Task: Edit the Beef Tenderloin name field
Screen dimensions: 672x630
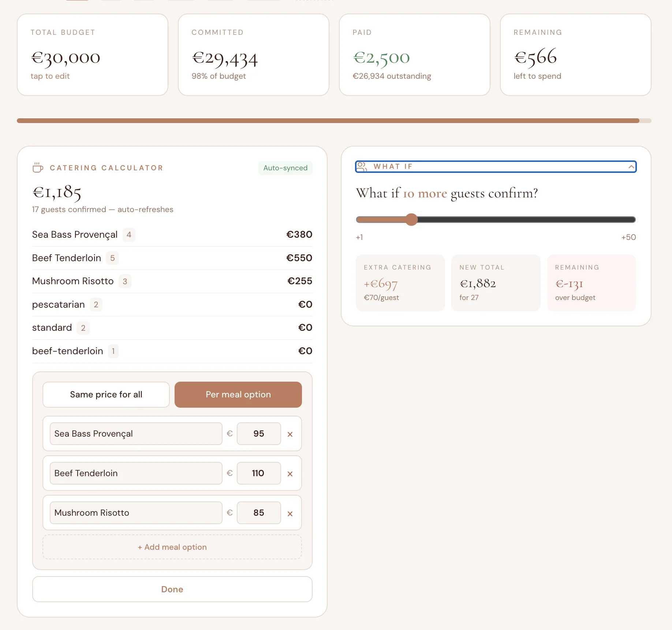Action: coord(136,473)
